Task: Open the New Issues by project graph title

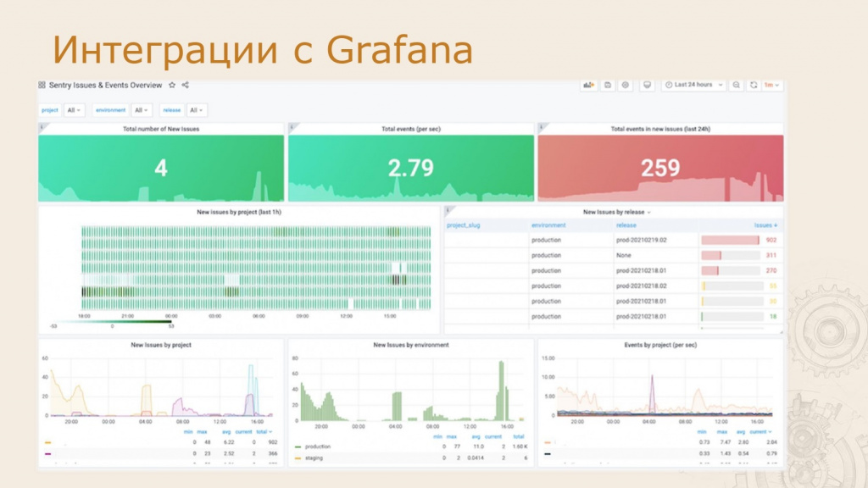Action: pos(161,345)
